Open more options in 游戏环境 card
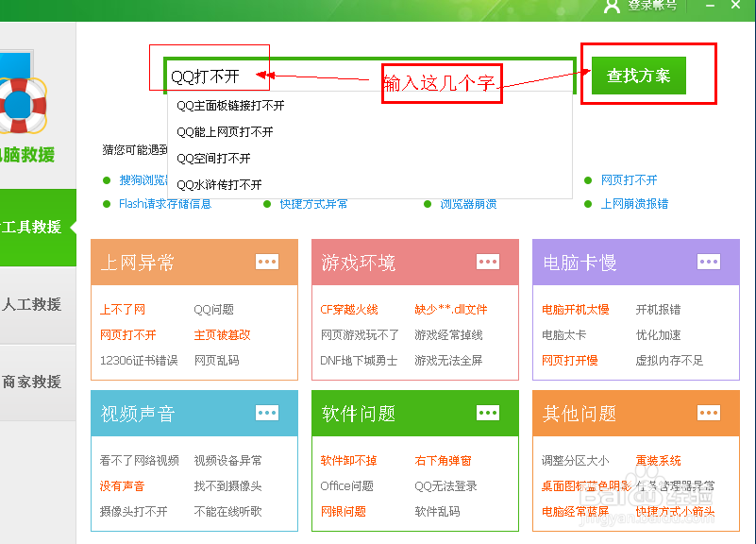 488,262
